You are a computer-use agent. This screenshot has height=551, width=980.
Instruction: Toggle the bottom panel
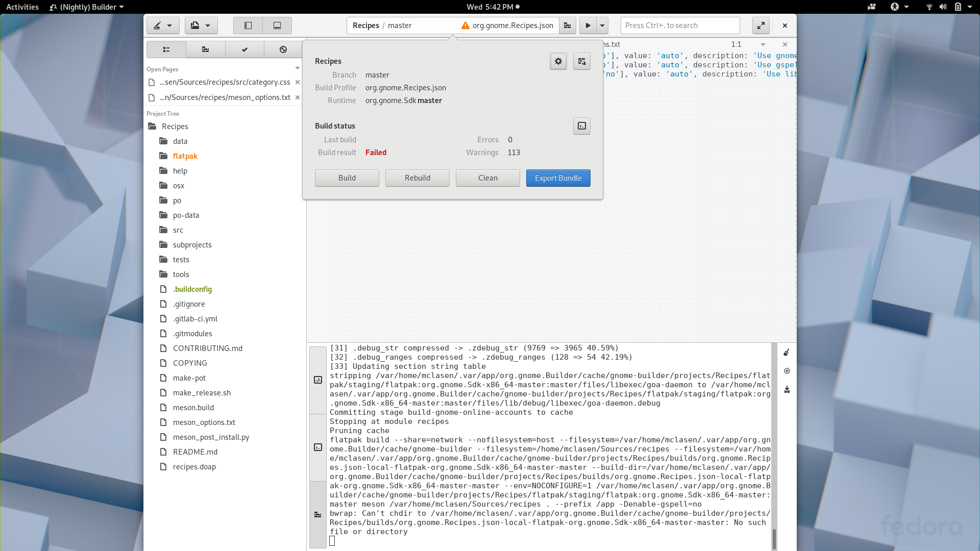tap(277, 26)
